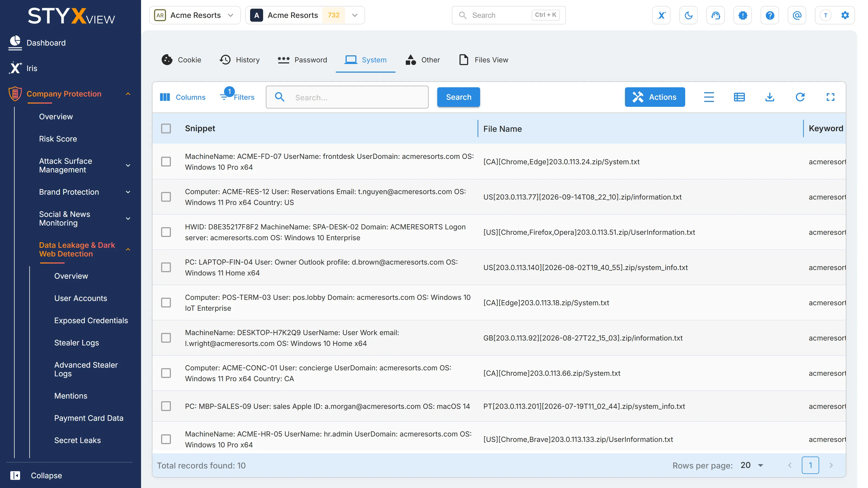Open the AR Acme Resorts organization dropdown

click(195, 15)
